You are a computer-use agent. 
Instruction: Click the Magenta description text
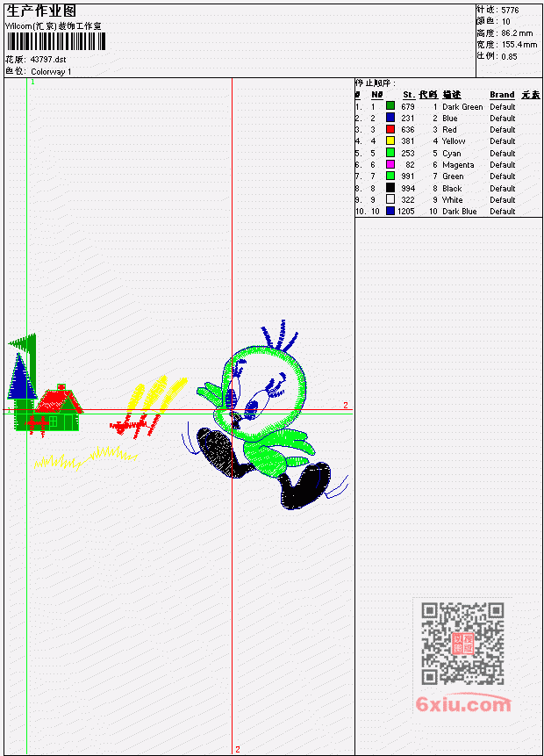click(458, 165)
